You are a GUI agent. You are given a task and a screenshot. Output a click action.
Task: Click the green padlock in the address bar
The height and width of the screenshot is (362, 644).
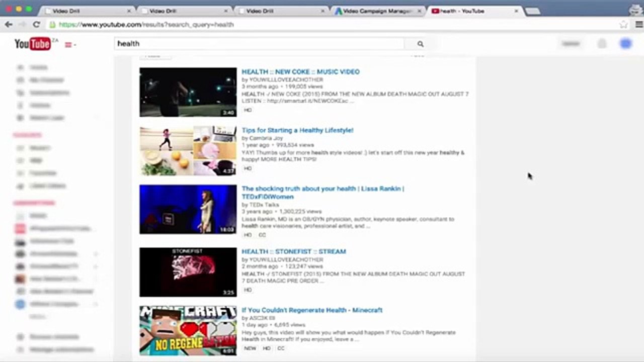52,24
